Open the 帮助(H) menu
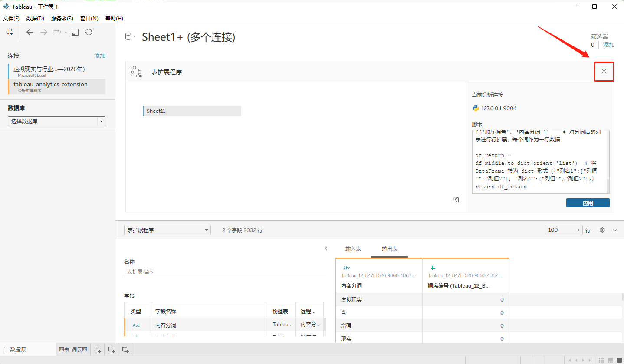624x364 pixels. click(x=114, y=19)
